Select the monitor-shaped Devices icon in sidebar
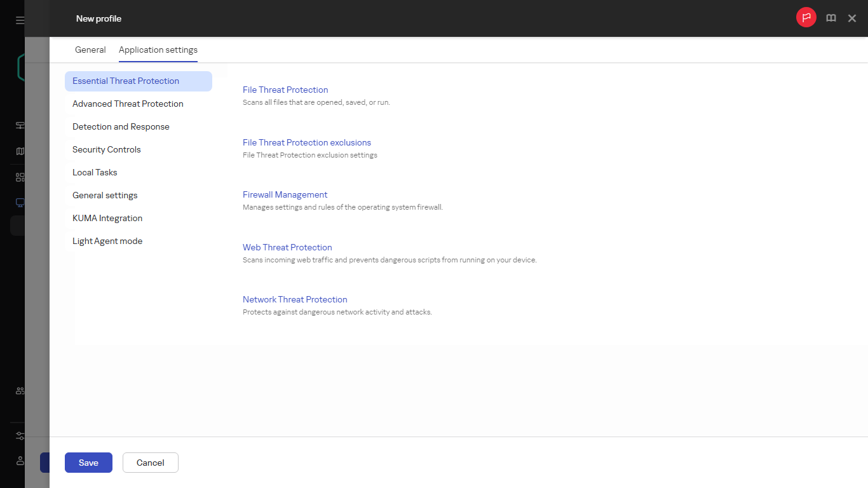 tap(20, 202)
